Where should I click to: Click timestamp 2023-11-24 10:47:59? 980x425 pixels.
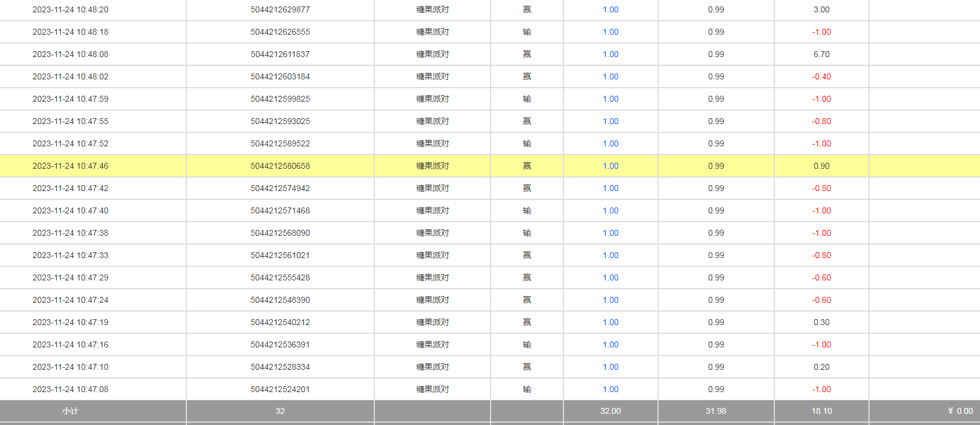tap(71, 99)
